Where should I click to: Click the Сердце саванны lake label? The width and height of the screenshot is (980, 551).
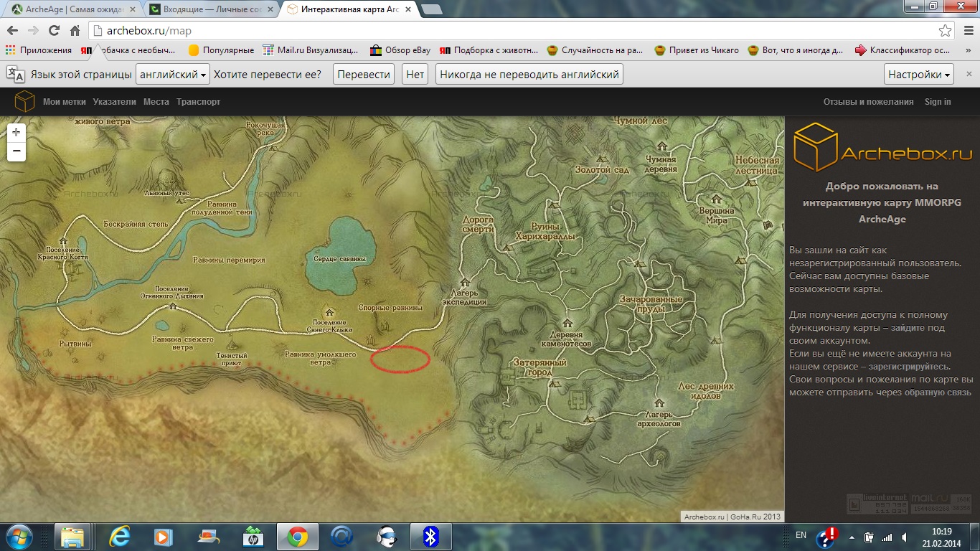[x=340, y=259]
